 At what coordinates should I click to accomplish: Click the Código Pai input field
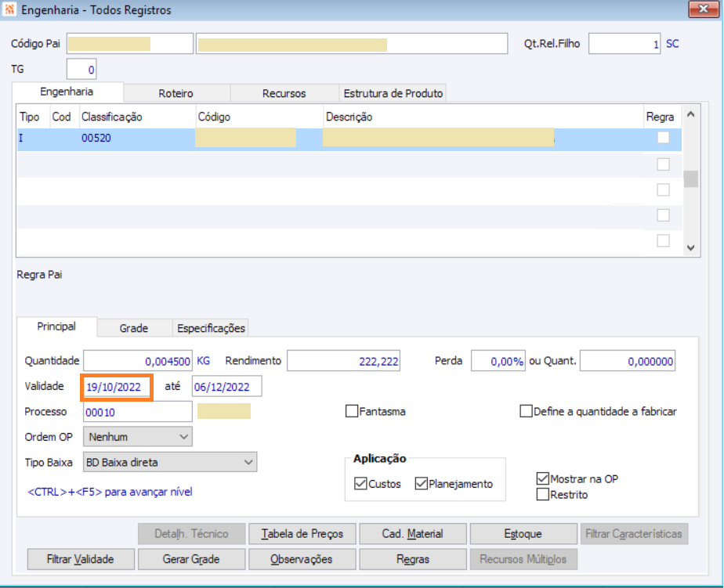(x=130, y=43)
